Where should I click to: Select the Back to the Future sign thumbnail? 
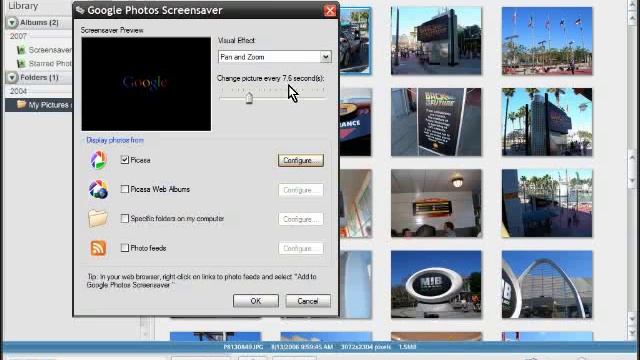click(436, 122)
